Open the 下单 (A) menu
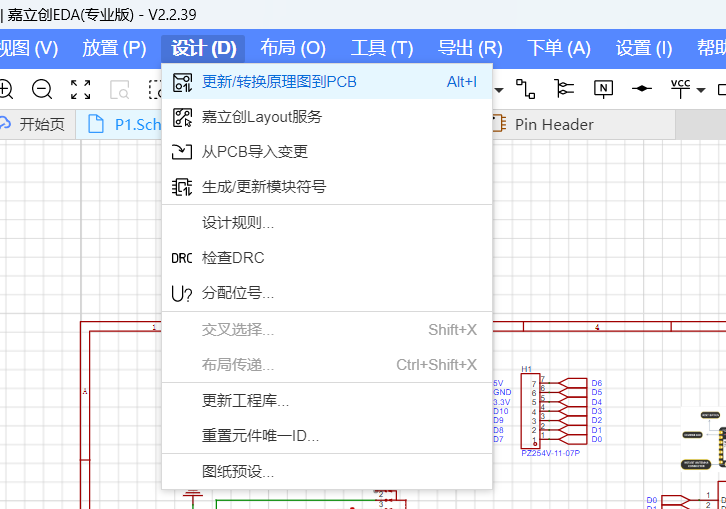726x509 pixels. 559,48
